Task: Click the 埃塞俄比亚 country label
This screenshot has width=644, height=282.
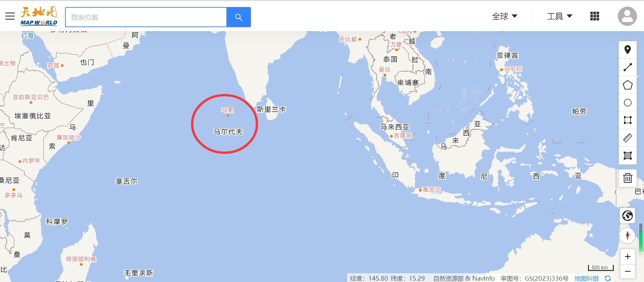Action: tap(33, 116)
